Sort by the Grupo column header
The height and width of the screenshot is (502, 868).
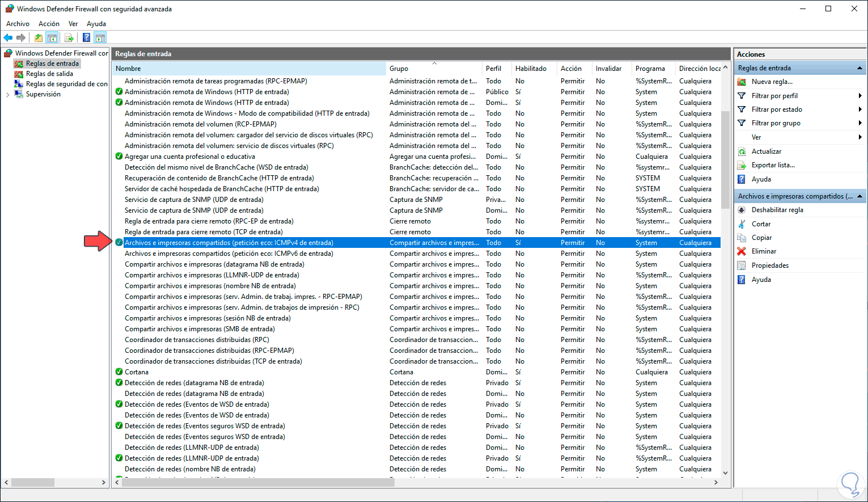434,69
